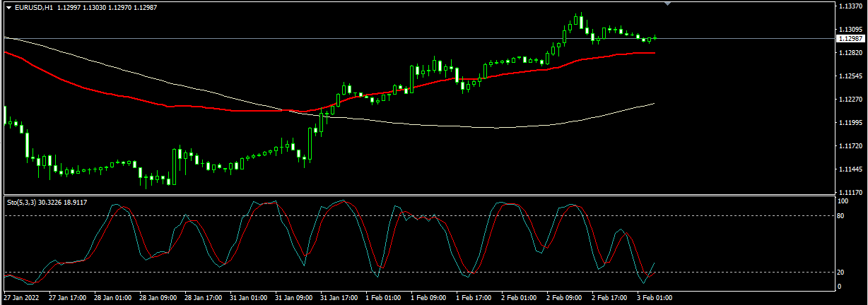868x305 pixels.
Task: Click the triangle arrow before EURUSD,H1
Action: 9,7
